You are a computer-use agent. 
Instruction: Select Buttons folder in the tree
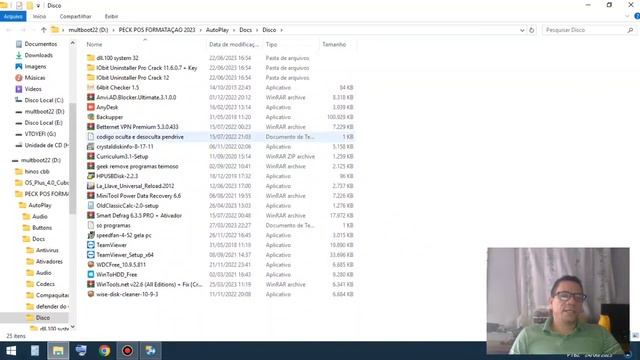coord(42,228)
